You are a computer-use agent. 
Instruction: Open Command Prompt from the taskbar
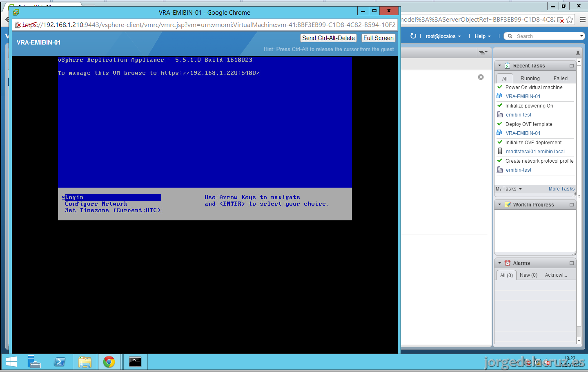click(135, 362)
